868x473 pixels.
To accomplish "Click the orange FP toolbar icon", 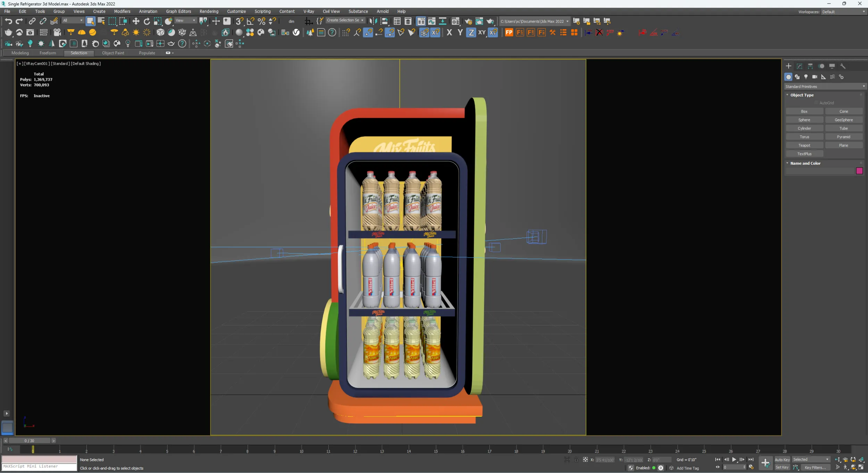I will coord(509,32).
